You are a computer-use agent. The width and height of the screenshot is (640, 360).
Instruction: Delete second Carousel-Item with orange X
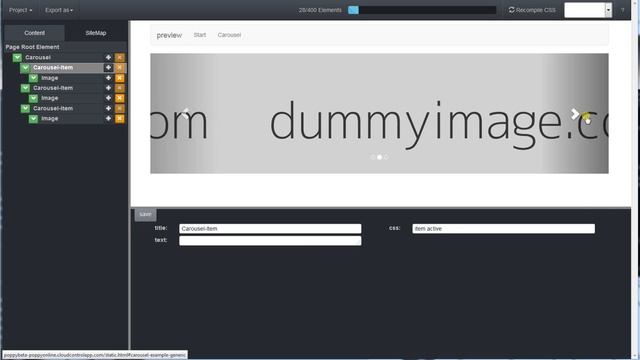pyautogui.click(x=120, y=88)
